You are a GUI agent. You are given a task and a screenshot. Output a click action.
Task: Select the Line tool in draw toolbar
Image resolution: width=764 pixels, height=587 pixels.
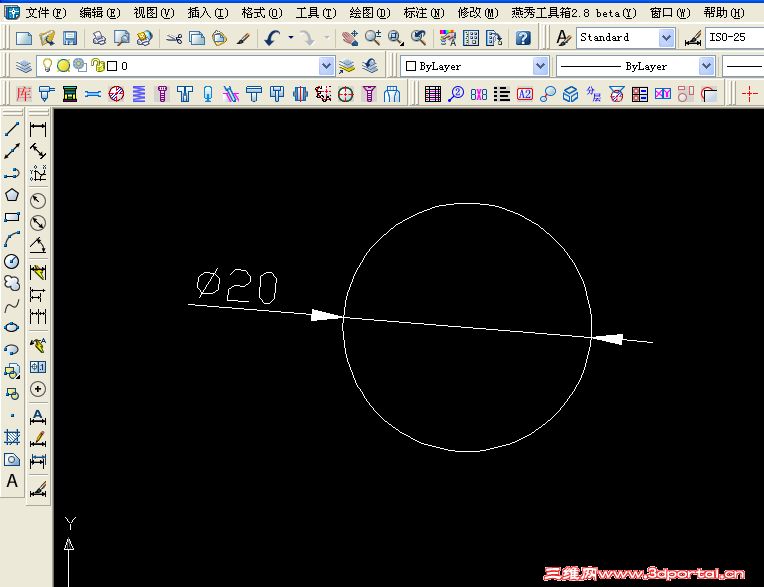click(x=12, y=129)
